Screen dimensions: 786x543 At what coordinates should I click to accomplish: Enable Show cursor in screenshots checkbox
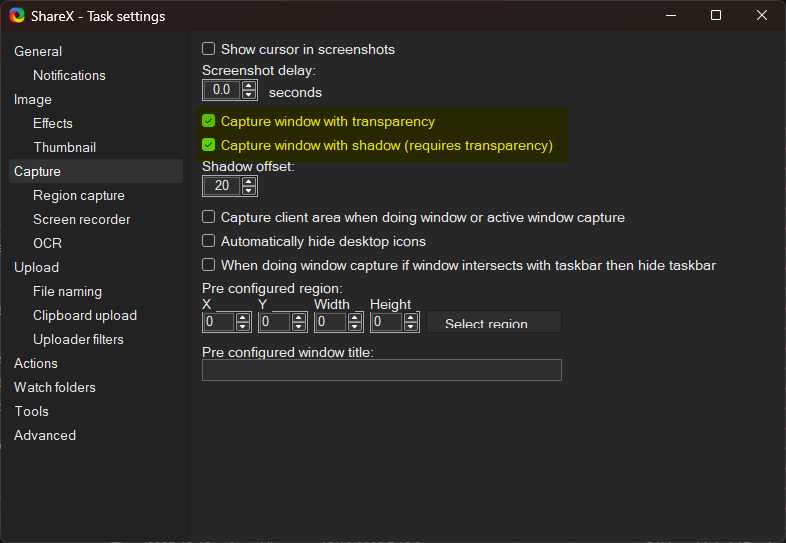click(209, 49)
